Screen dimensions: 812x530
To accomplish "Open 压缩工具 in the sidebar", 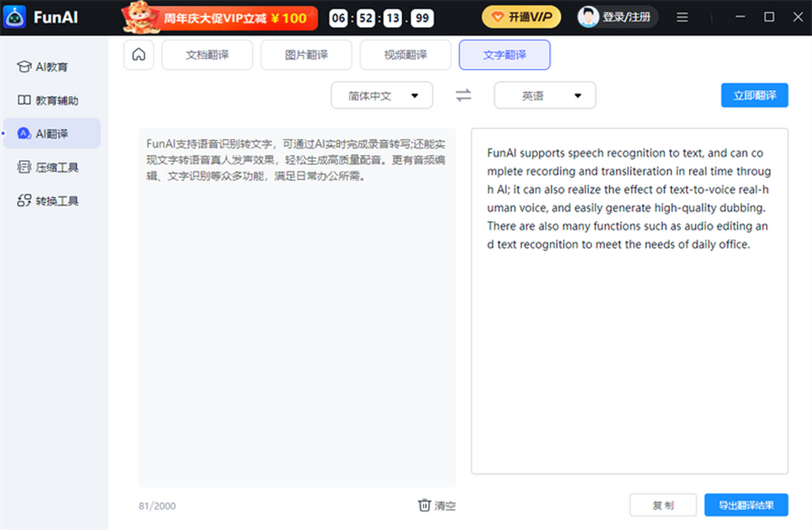I will 52,167.
